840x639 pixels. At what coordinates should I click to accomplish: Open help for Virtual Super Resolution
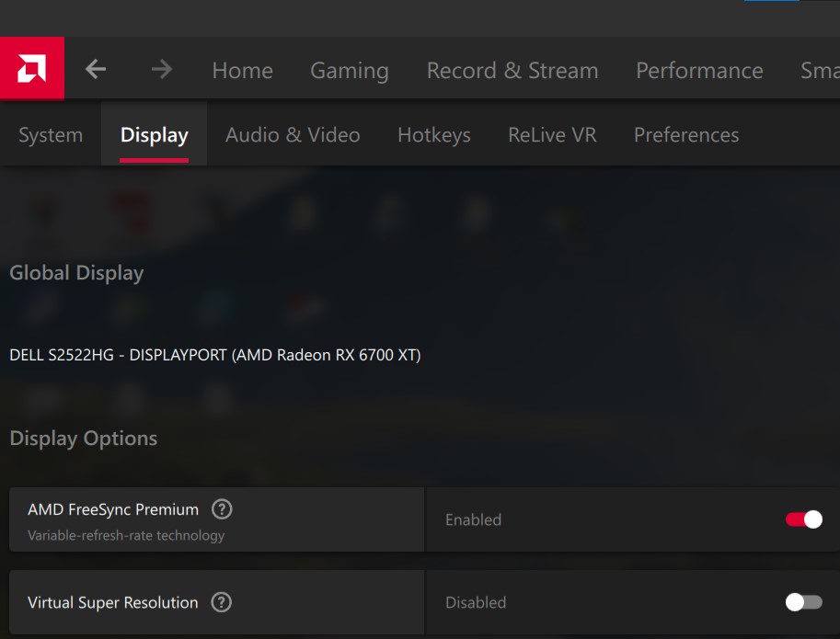click(221, 602)
